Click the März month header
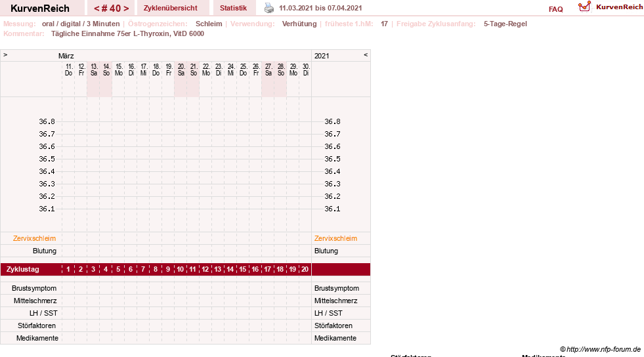644x357 pixels. pyautogui.click(x=66, y=56)
